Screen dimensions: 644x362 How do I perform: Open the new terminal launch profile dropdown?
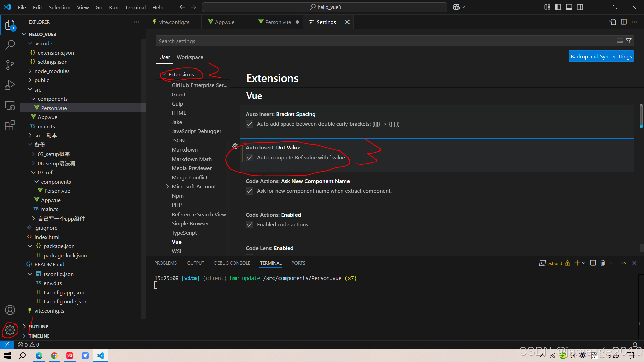584,263
